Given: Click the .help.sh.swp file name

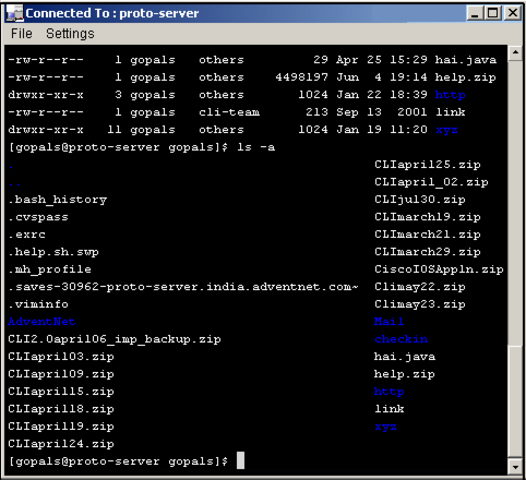Looking at the screenshot, I should (x=53, y=252).
